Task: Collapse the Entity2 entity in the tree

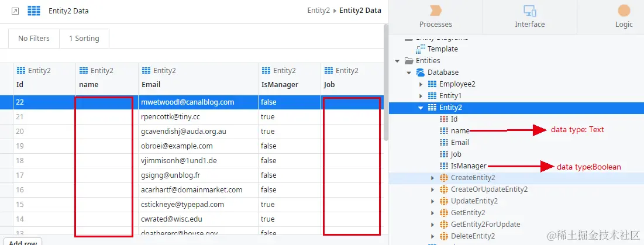Action: tap(421, 108)
